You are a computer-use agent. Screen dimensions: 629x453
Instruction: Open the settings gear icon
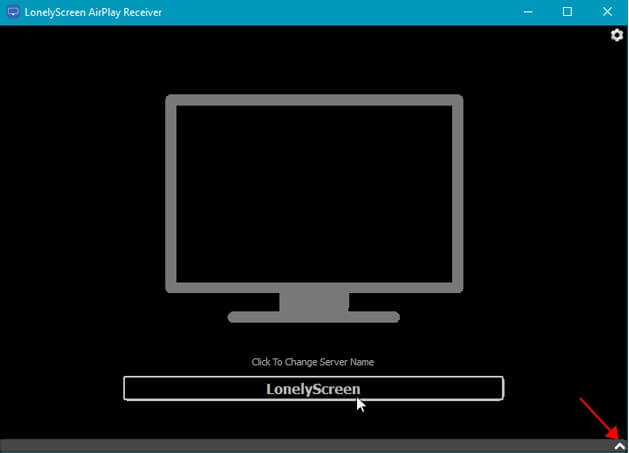pyautogui.click(x=617, y=35)
